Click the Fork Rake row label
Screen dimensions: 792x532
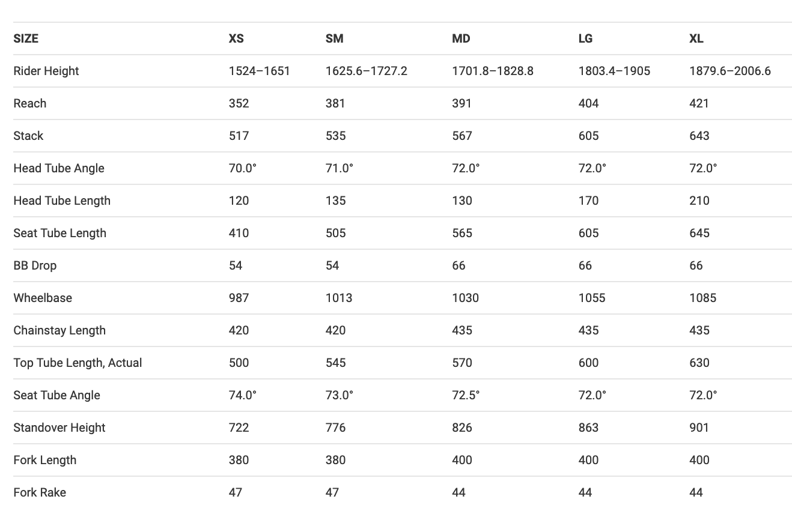point(40,492)
